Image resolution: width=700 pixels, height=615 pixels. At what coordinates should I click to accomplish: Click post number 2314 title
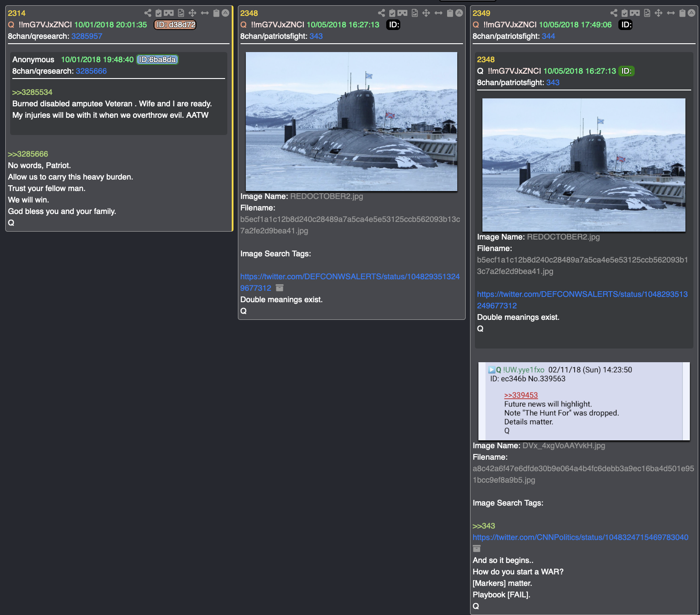click(17, 13)
